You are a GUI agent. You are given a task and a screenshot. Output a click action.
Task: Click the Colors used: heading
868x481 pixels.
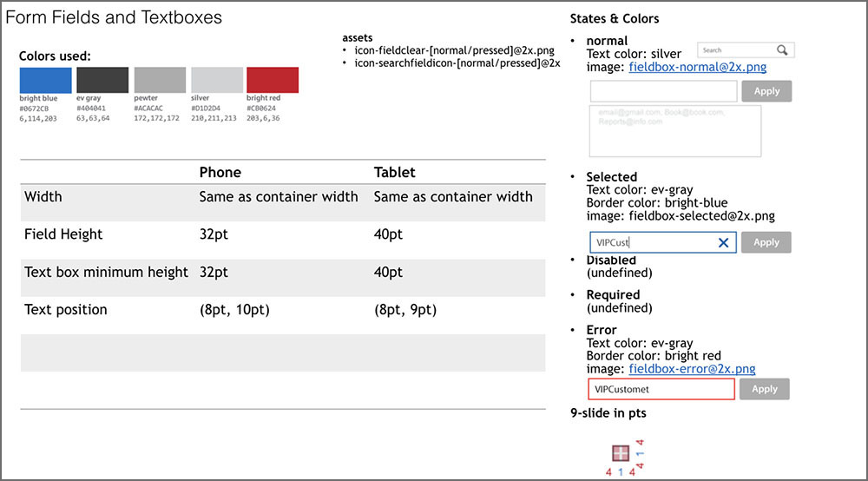55,56
